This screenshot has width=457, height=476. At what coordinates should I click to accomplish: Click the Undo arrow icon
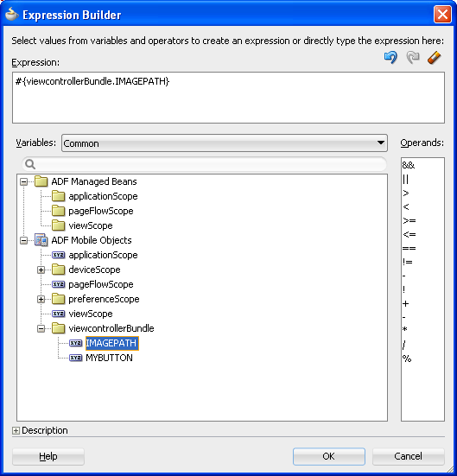click(390, 57)
